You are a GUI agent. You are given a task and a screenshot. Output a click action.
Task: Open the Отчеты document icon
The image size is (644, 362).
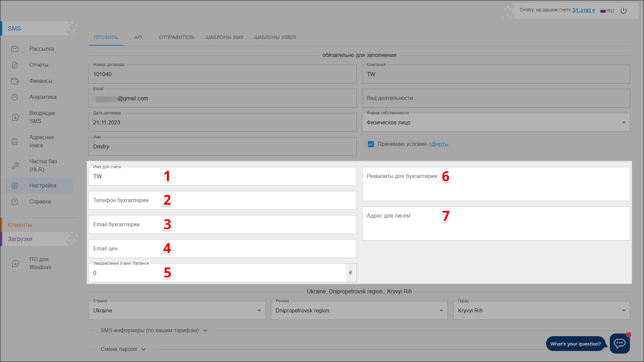point(15,65)
